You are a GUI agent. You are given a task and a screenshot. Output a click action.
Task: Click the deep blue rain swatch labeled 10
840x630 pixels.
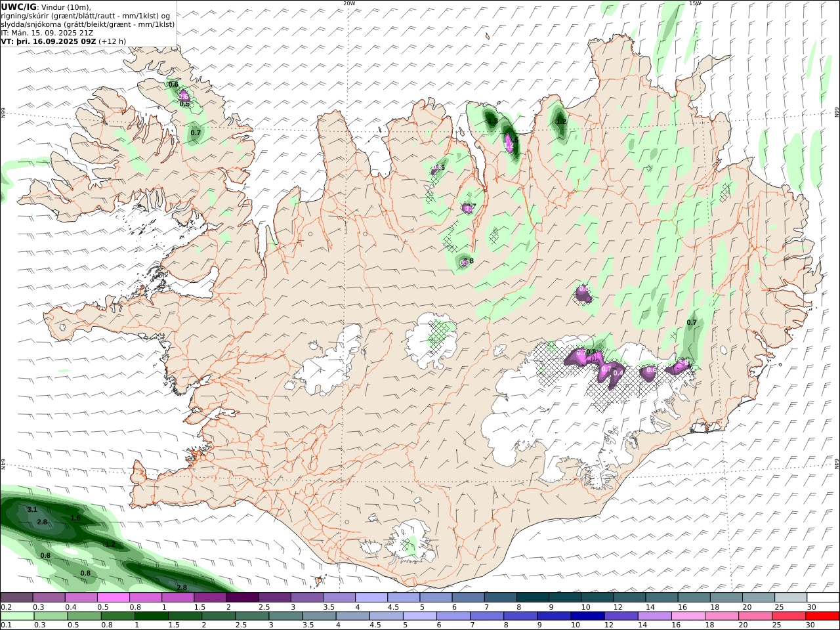(587, 616)
